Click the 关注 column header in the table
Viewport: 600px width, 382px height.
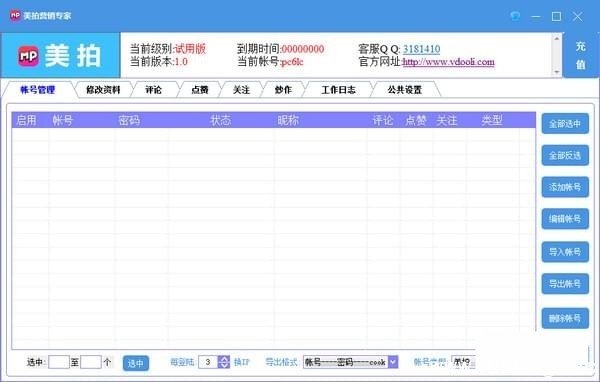tap(447, 121)
